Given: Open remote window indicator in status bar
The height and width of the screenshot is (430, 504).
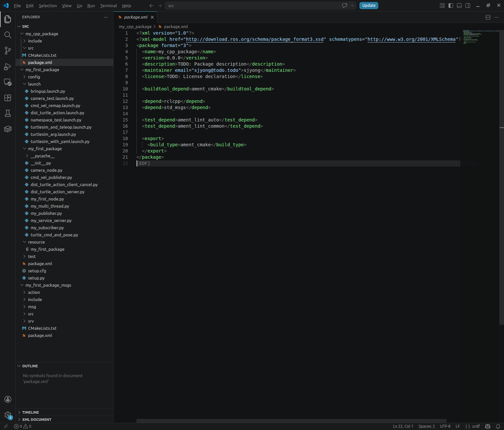Looking at the screenshot, I should click(x=6, y=426).
